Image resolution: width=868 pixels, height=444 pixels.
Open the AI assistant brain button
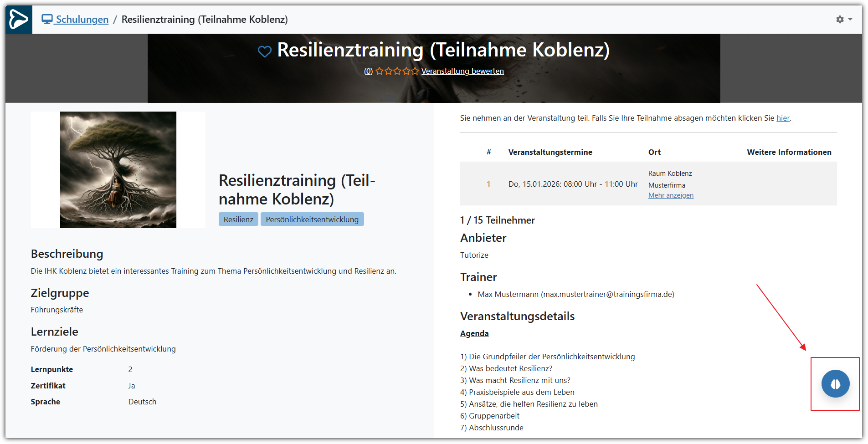(835, 384)
